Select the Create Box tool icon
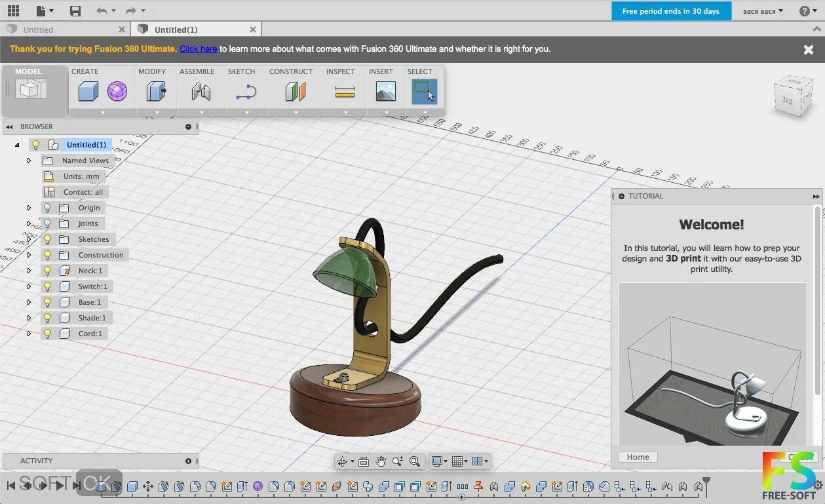The image size is (825, 504). (88, 91)
